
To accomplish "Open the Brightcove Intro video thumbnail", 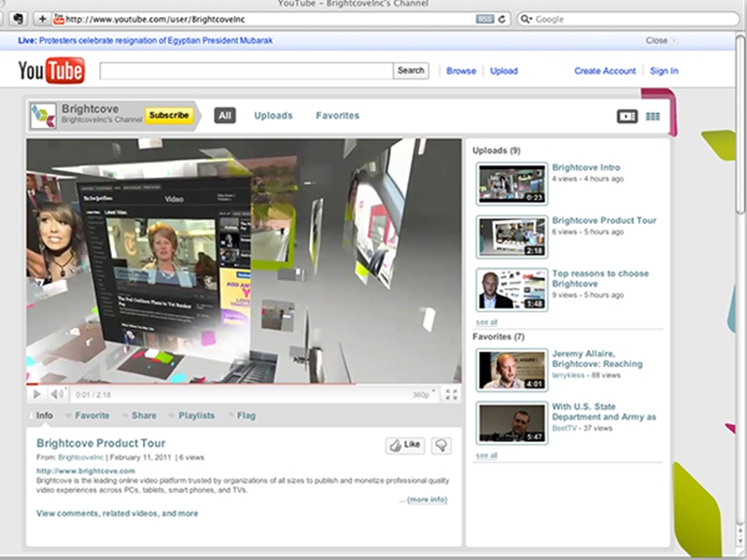I will [512, 184].
